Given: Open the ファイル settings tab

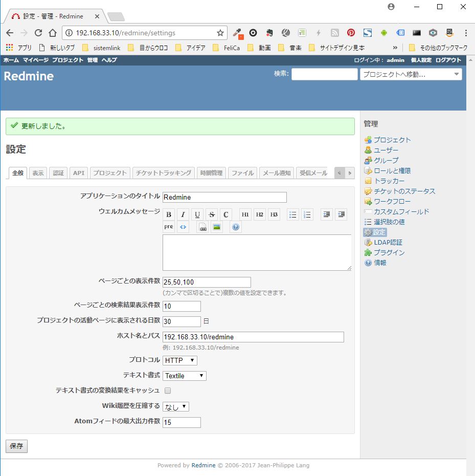Looking at the screenshot, I should tap(243, 173).
